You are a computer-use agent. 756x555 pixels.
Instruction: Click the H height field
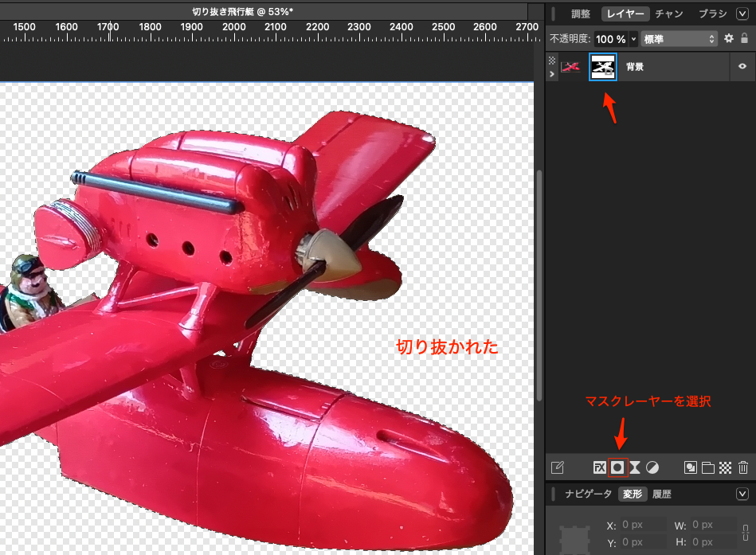click(714, 542)
